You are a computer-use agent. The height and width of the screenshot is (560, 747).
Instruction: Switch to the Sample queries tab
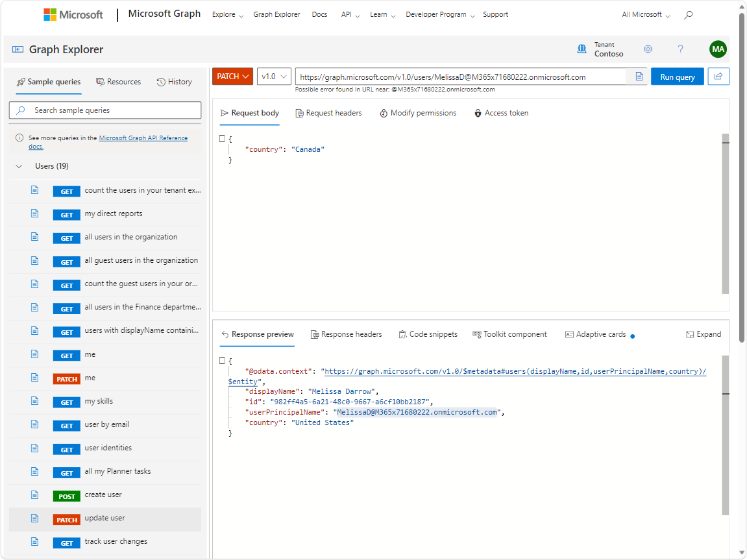pyautogui.click(x=49, y=82)
